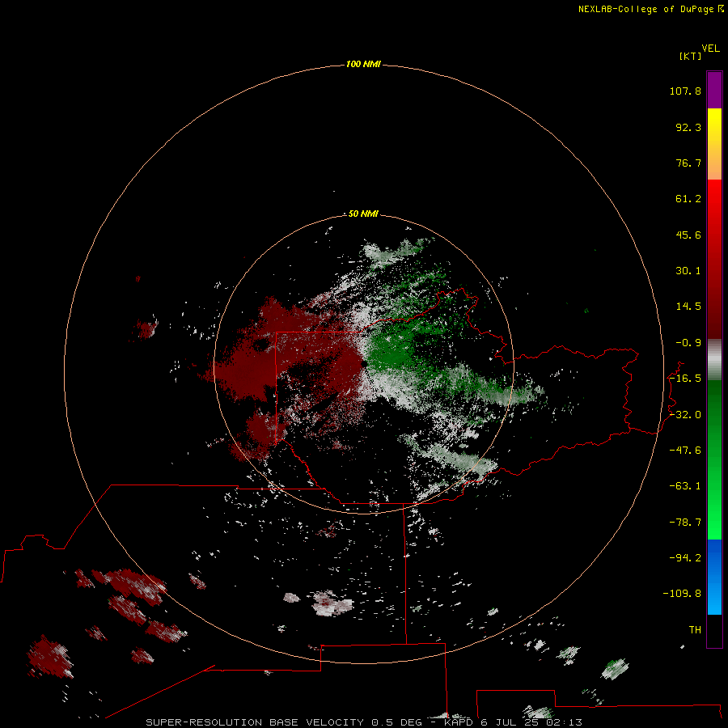Click the -94.2 value on velocity scale
This screenshot has width=728, height=728.
[x=685, y=557]
